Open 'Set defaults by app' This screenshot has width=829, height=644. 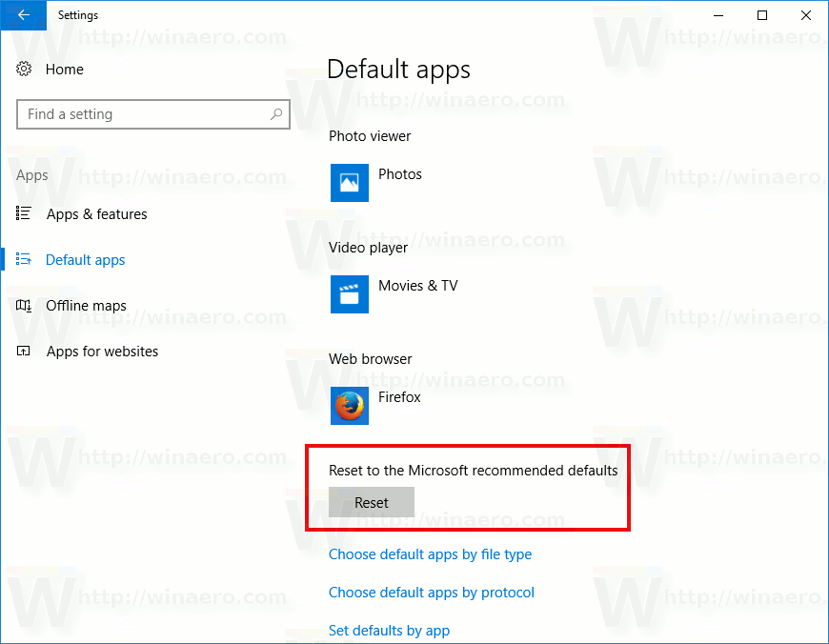[389, 630]
